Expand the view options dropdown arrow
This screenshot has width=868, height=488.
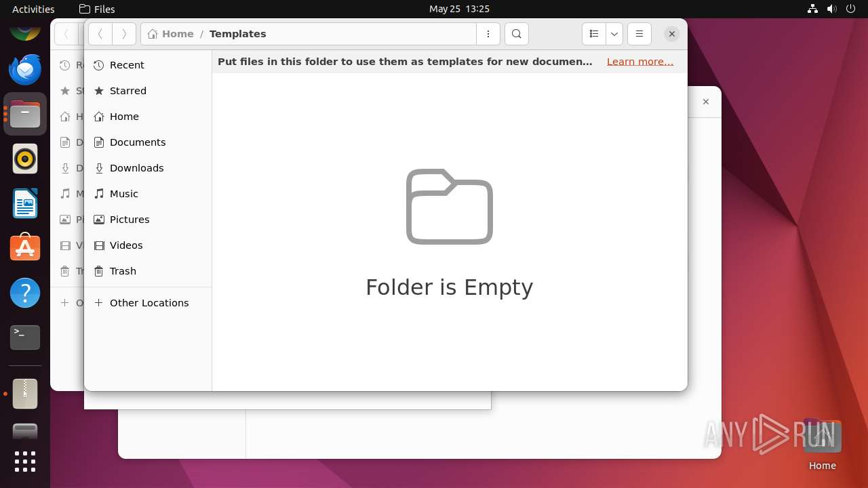click(x=614, y=34)
